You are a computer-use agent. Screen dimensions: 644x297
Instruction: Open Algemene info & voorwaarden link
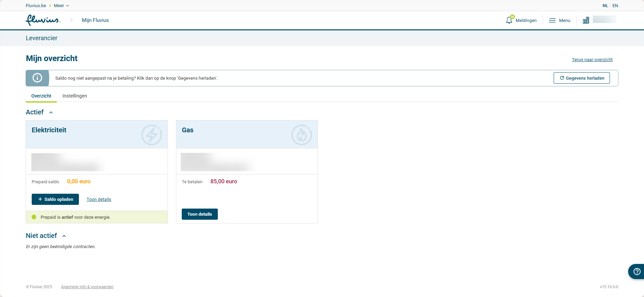(87, 287)
